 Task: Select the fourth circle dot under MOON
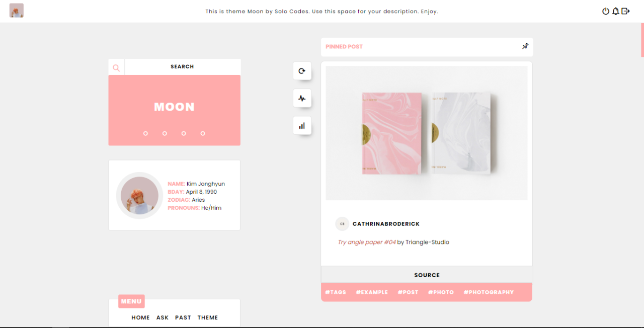pyautogui.click(x=203, y=133)
